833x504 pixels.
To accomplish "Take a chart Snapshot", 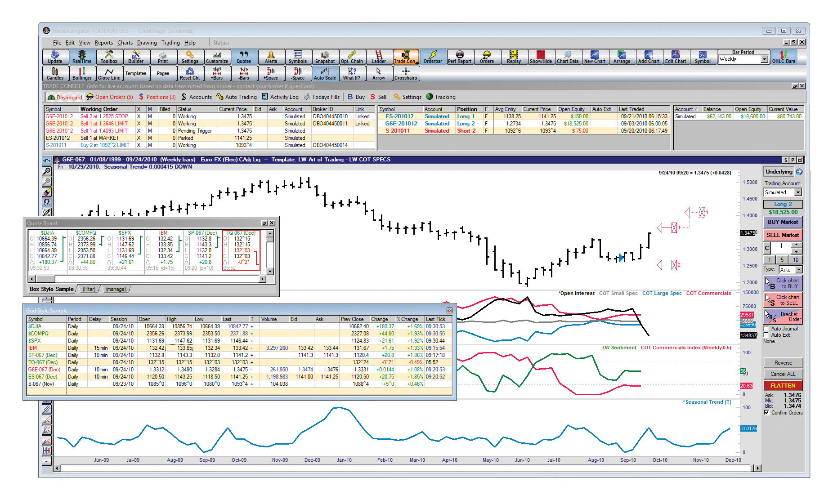I will pyautogui.click(x=325, y=57).
